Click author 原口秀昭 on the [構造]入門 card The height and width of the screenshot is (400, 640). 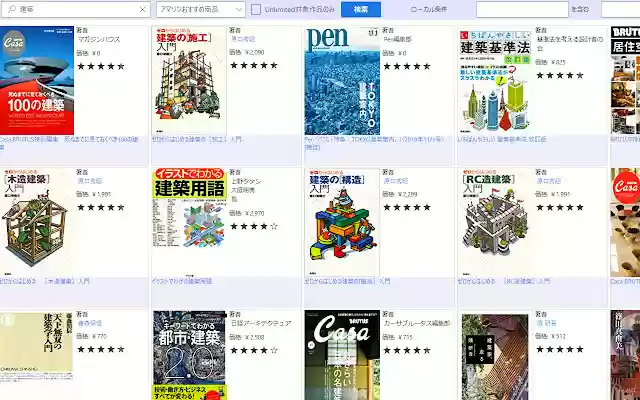(x=396, y=181)
